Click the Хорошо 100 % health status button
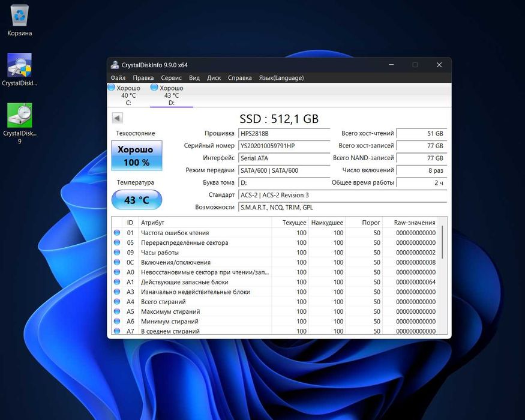The image size is (525, 420). click(x=137, y=156)
